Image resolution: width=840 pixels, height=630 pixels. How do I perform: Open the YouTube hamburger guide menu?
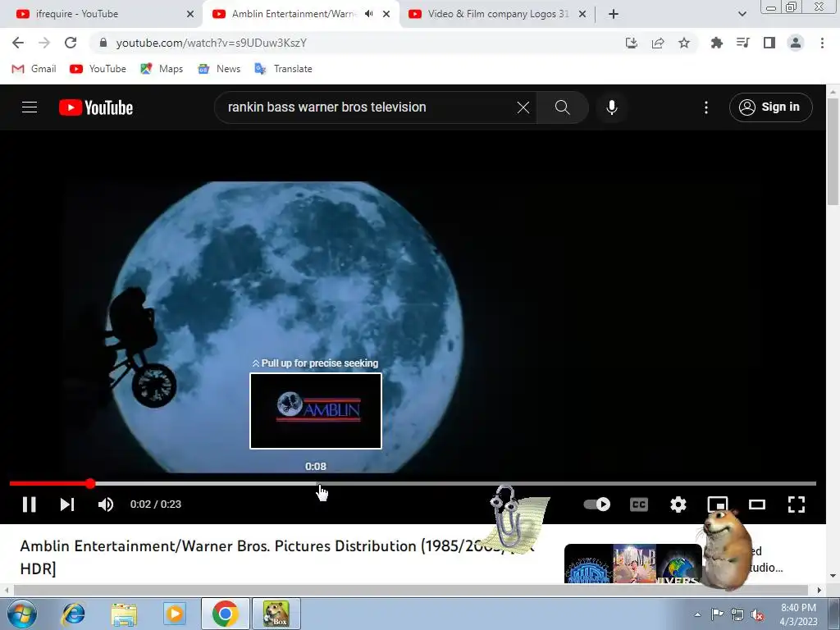coord(30,107)
